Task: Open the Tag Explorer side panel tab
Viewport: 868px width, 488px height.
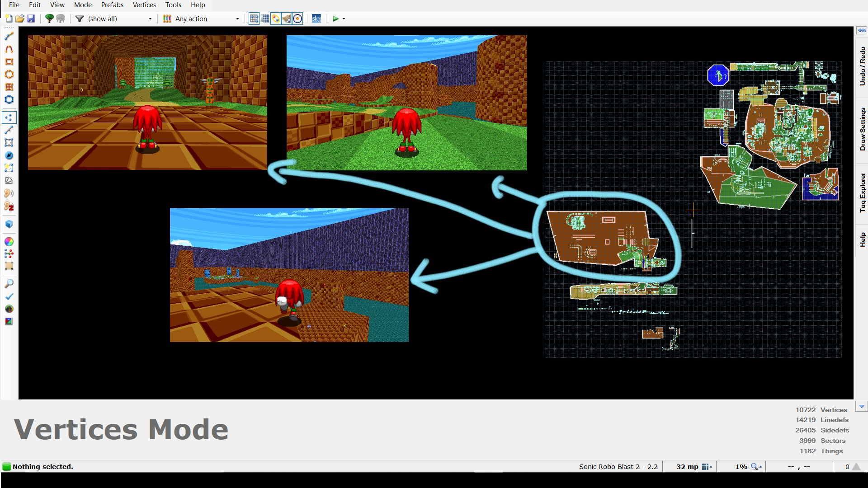Action: point(862,192)
